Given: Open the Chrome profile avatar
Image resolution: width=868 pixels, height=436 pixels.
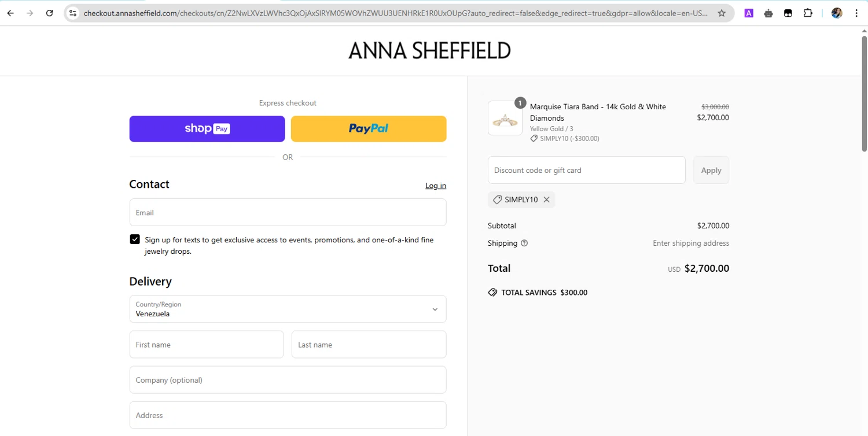Looking at the screenshot, I should click(x=837, y=13).
